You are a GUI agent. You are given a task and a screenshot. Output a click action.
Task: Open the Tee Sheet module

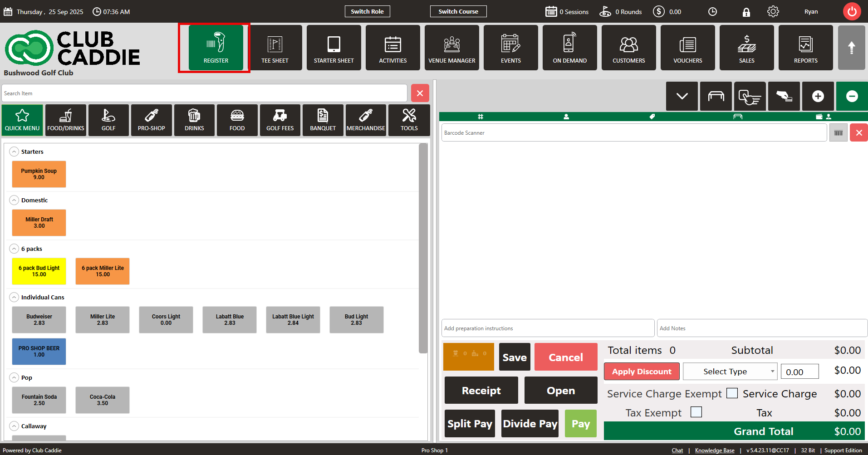pos(275,48)
